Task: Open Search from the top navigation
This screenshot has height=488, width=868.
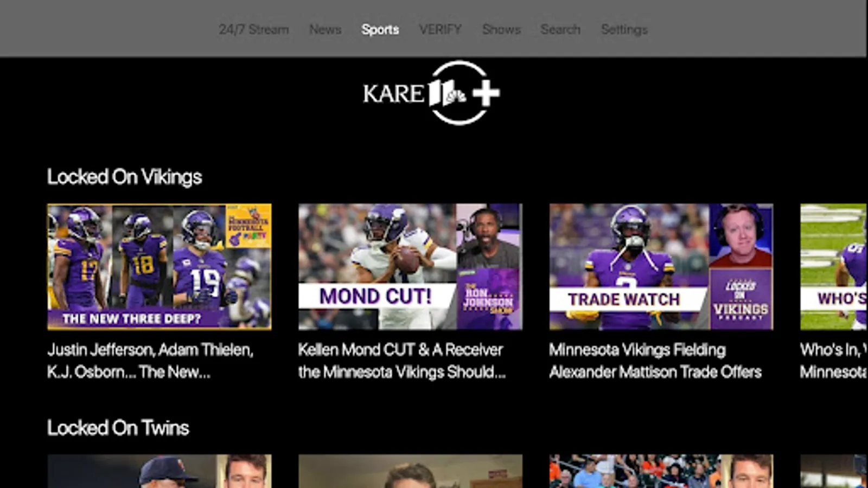Action: coord(560,29)
